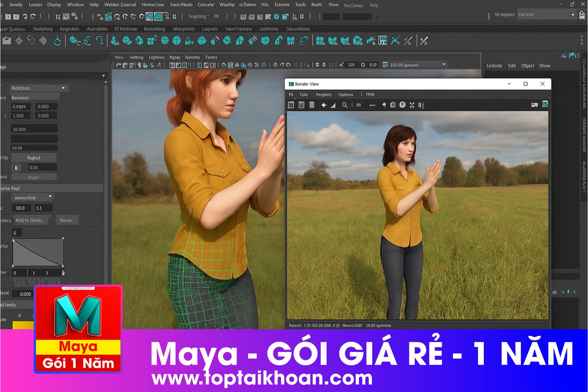588x392 pixels.
Task: Switch to the Kegsolels shelf tab
Action: pyautogui.click(x=69, y=29)
